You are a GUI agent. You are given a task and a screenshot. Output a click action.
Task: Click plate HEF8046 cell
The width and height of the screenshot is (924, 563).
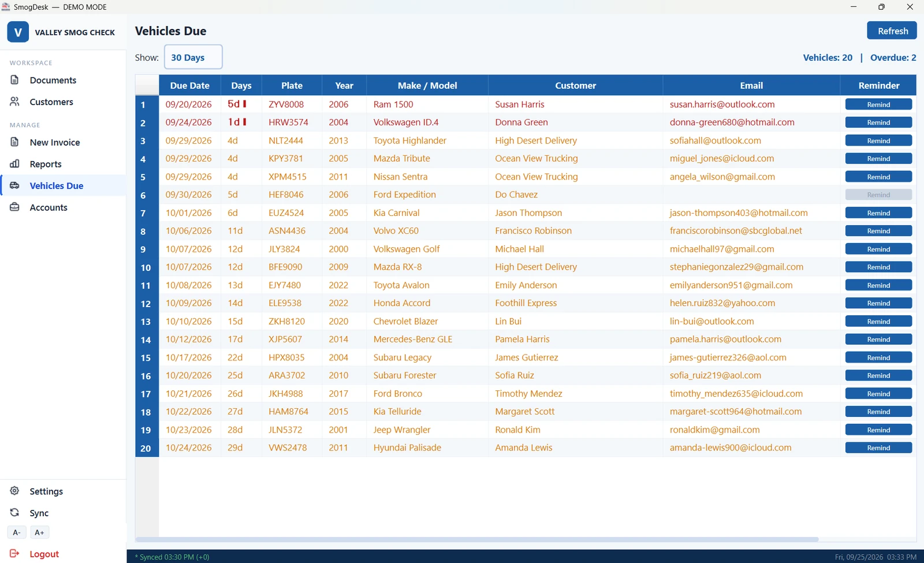click(x=292, y=195)
